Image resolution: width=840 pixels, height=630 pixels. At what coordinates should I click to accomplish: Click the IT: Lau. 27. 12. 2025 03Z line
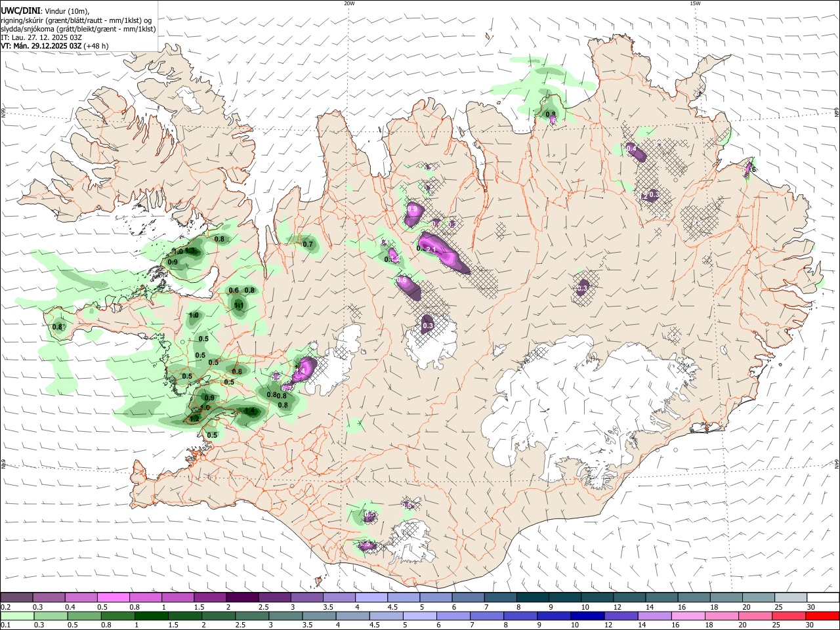[x=41, y=37]
